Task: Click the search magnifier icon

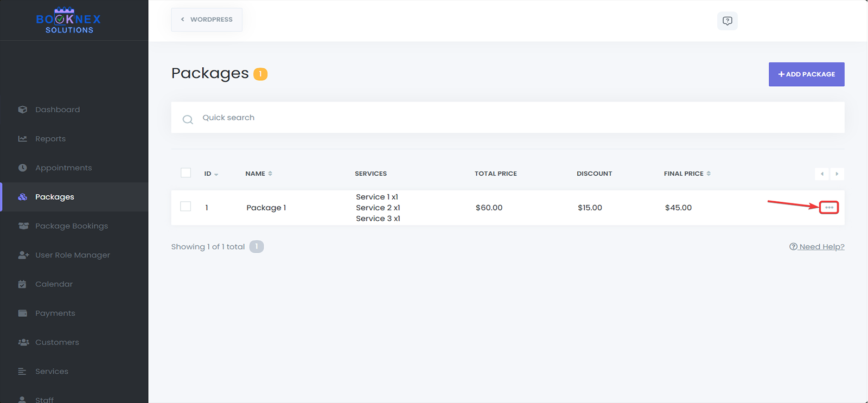Action: pyautogui.click(x=188, y=119)
